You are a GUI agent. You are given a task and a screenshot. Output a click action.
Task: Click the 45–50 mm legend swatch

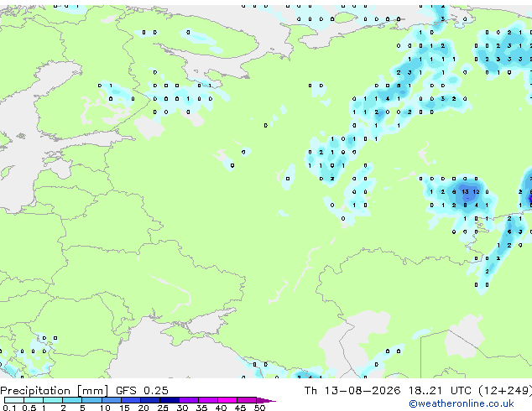[x=247, y=400]
